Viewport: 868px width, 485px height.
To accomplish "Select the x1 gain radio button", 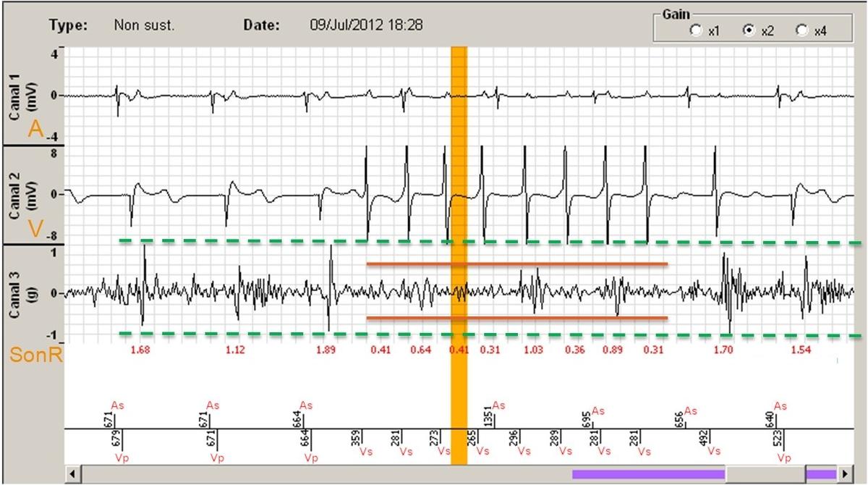I will pyautogui.click(x=696, y=30).
